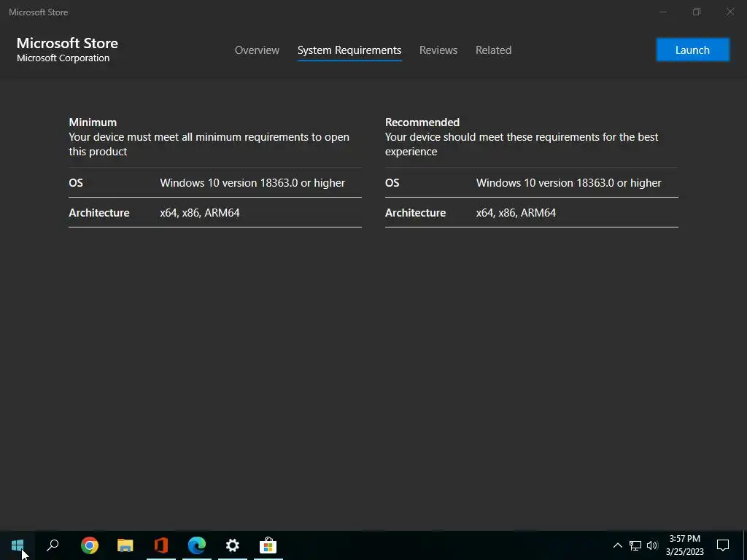Switch to the Reviews tab
This screenshot has width=747, height=560.
(x=438, y=50)
